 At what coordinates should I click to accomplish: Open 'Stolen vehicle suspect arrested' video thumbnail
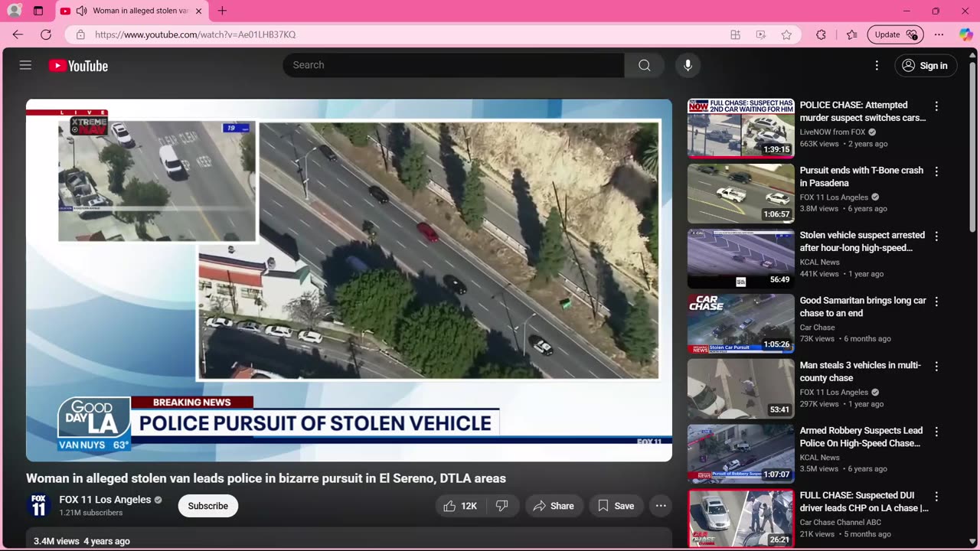point(740,258)
